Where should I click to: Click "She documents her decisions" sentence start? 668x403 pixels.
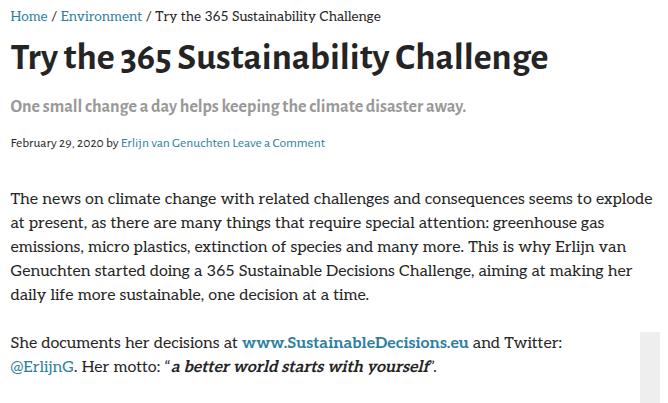tap(110, 343)
